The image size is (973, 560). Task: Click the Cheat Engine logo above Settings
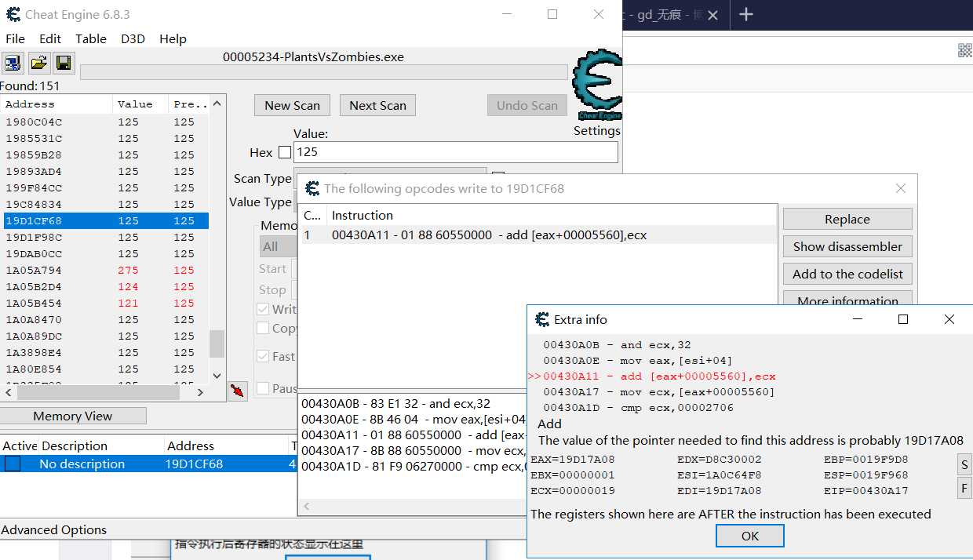(x=597, y=85)
